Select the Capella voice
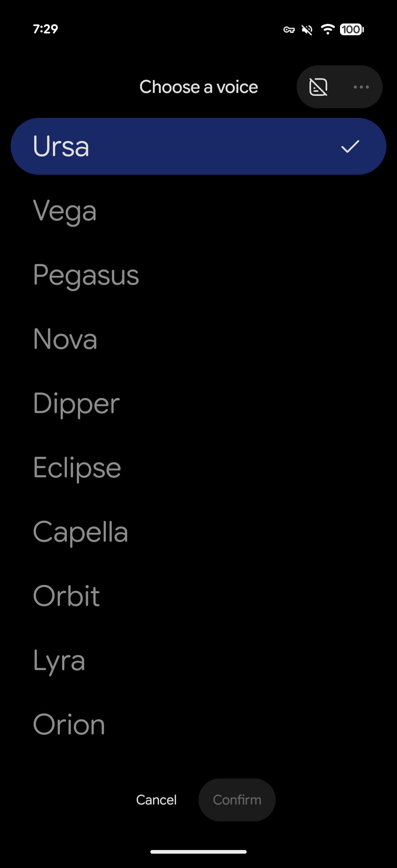 [198, 532]
